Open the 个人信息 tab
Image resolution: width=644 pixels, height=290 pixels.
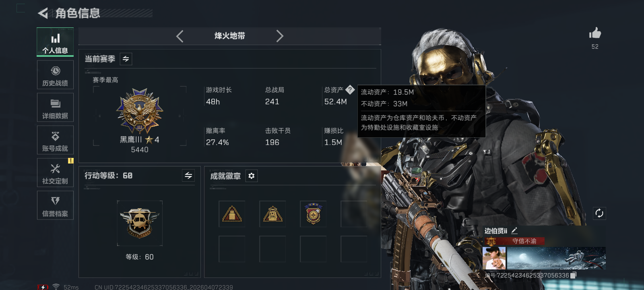click(x=55, y=42)
